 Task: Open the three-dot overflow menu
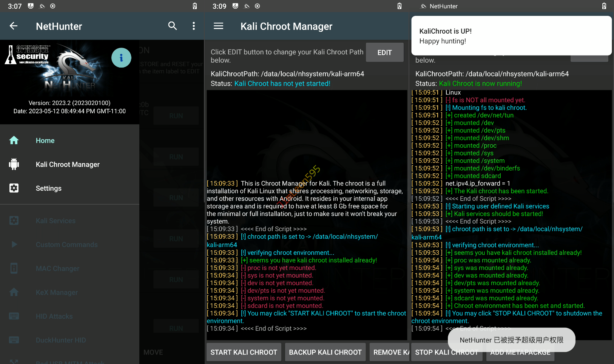click(194, 26)
